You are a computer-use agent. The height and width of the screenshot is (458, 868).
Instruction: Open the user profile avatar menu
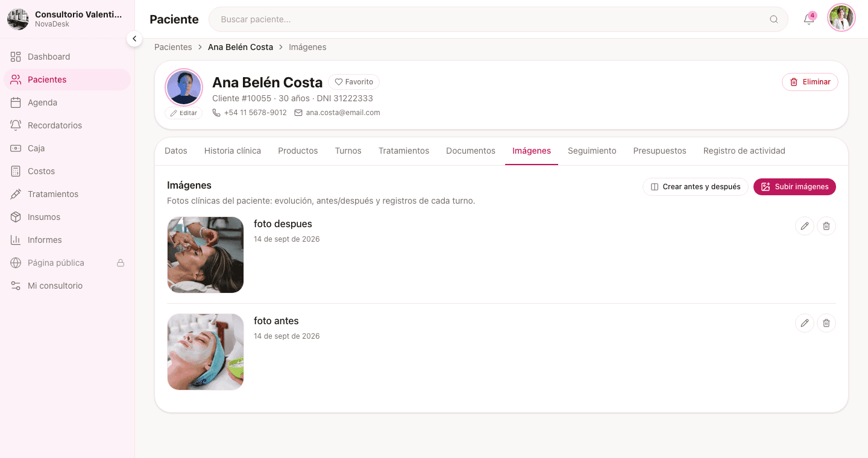coord(841,18)
